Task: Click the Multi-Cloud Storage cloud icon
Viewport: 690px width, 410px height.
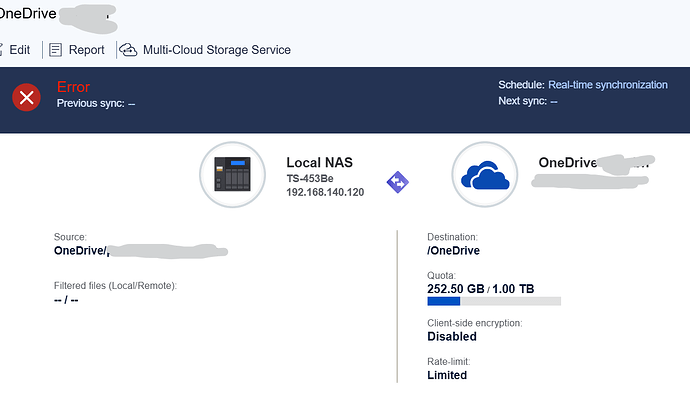Action: coord(128,50)
